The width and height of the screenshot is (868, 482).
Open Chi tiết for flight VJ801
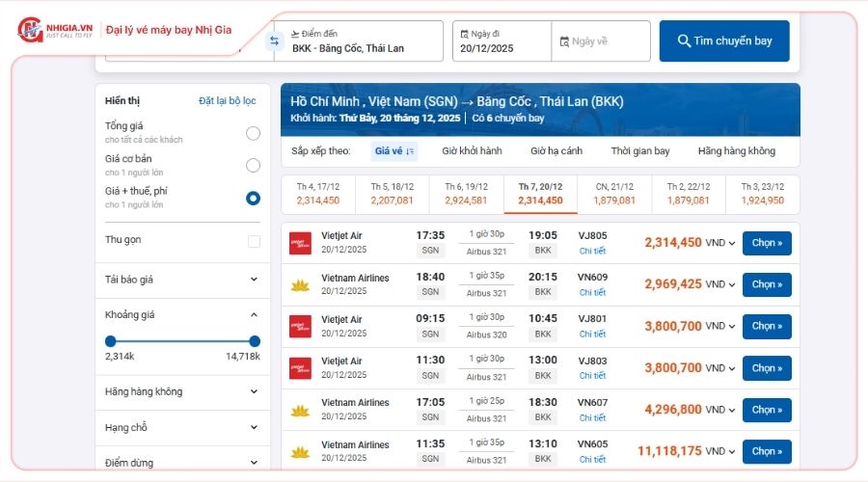pyautogui.click(x=592, y=335)
